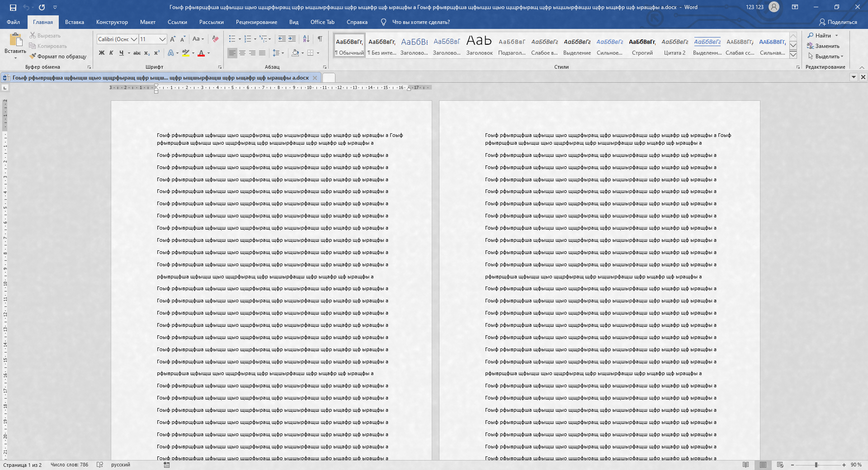This screenshot has height=470, width=868.
Task: Click the Sort icon in paragraph group
Action: point(306,39)
